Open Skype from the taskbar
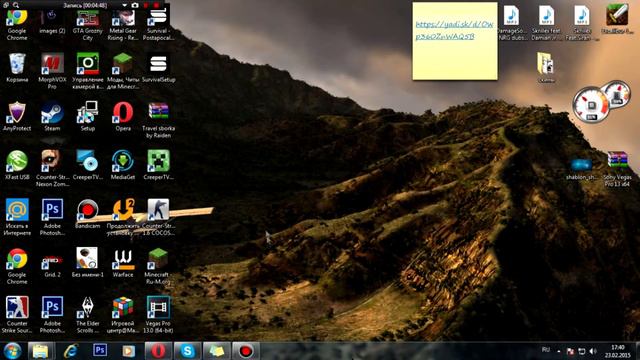Screen dimensions: 640x360 click(x=187, y=351)
